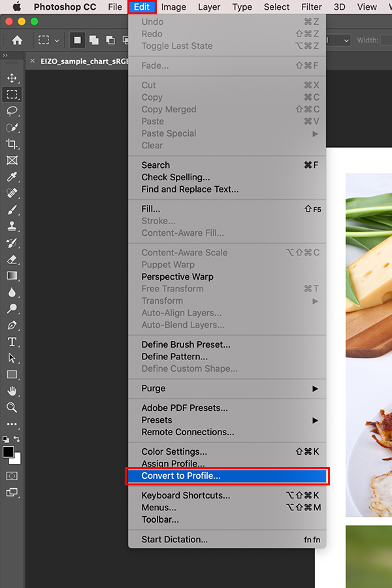This screenshot has width=392, height=588.
Task: Click the Home button in options bar
Action: (x=17, y=41)
